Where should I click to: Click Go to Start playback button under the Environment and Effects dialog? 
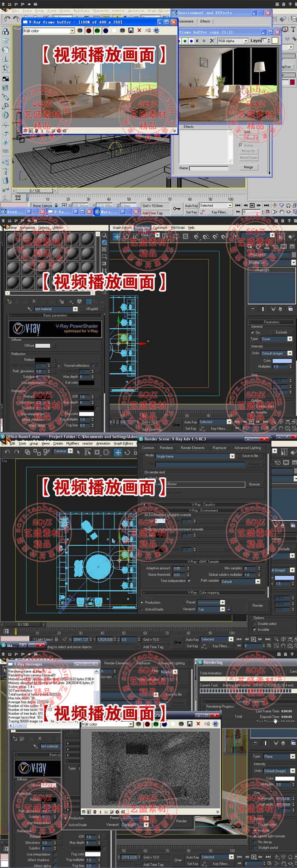point(238,205)
